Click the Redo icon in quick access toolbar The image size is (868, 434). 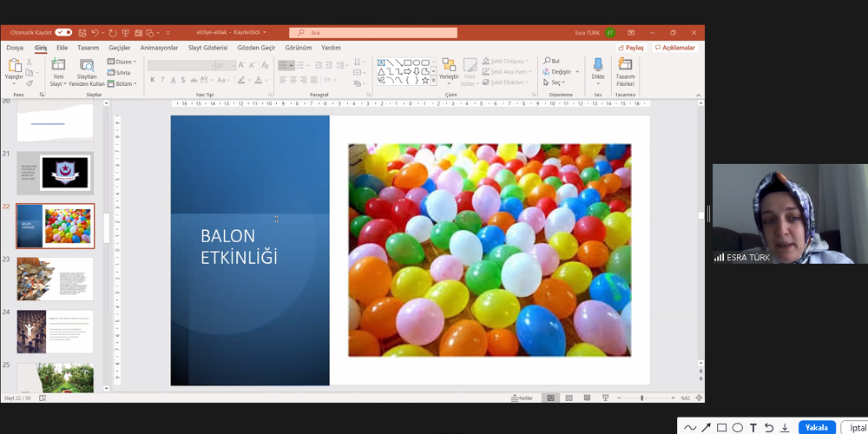click(x=113, y=33)
